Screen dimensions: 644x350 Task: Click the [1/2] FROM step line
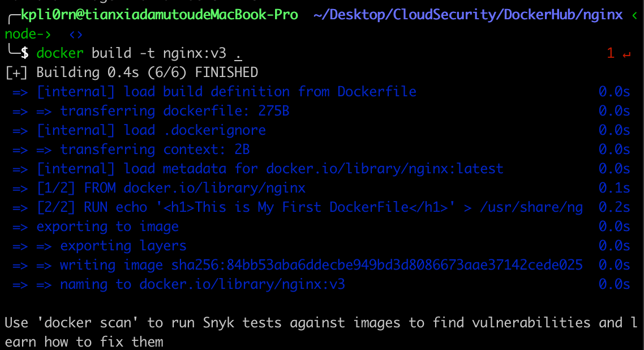[171, 189]
